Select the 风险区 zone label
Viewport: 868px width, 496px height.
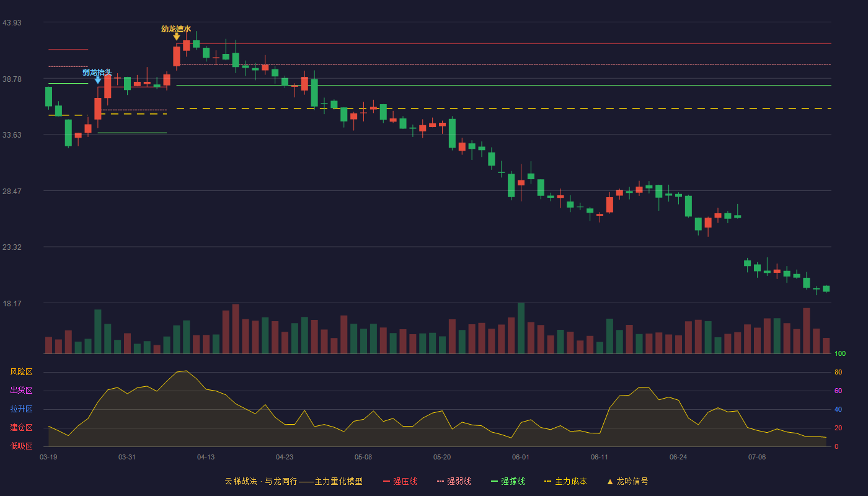(21, 372)
